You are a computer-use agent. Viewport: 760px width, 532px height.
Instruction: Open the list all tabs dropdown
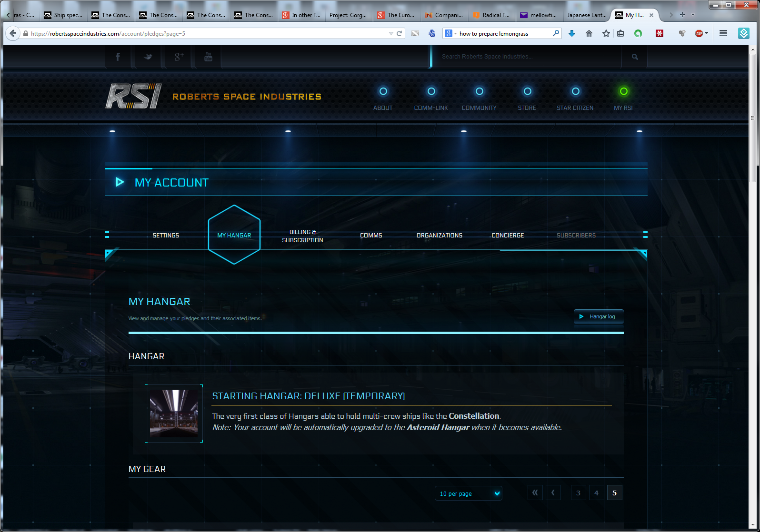(693, 15)
